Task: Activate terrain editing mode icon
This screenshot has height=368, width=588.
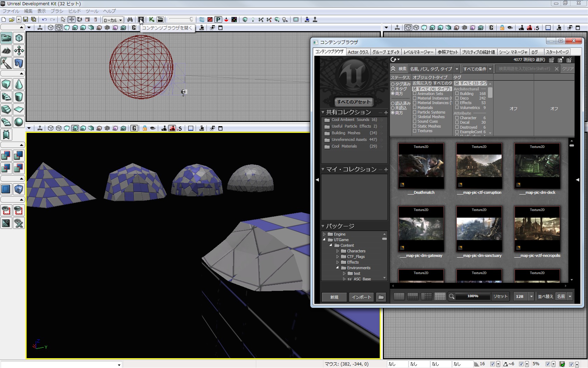Action: (x=6, y=51)
